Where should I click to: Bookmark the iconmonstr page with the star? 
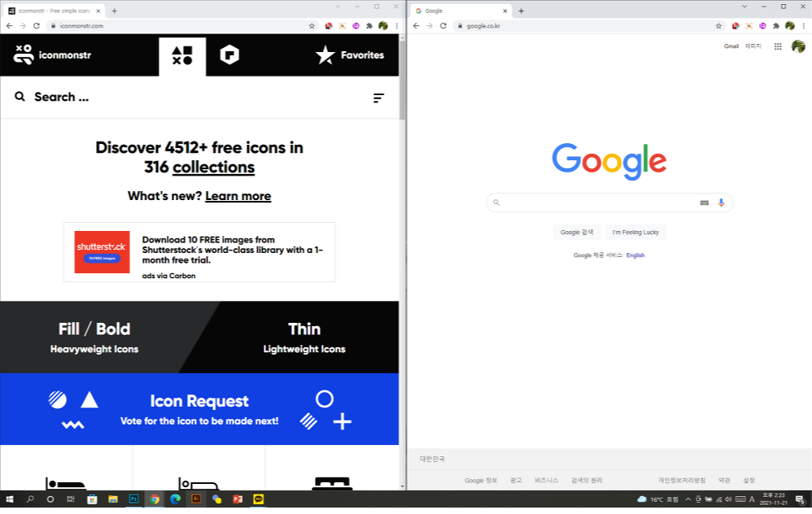(x=312, y=25)
